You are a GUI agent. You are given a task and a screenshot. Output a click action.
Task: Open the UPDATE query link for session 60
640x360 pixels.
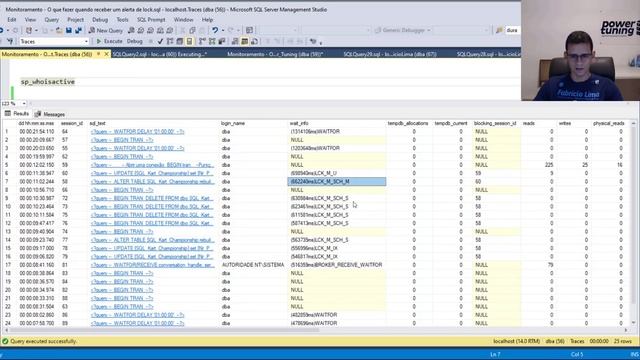point(152,173)
